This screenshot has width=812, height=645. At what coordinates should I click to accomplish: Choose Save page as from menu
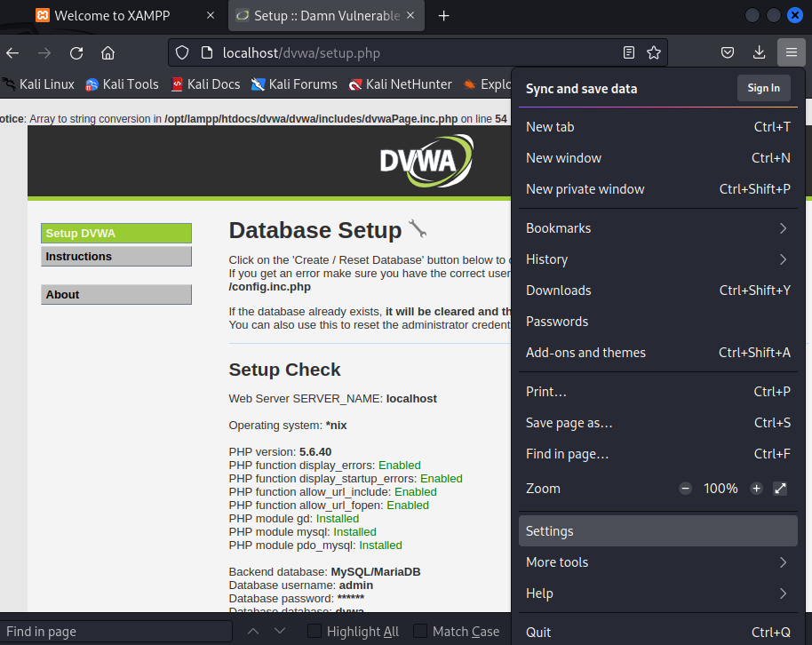click(657, 423)
